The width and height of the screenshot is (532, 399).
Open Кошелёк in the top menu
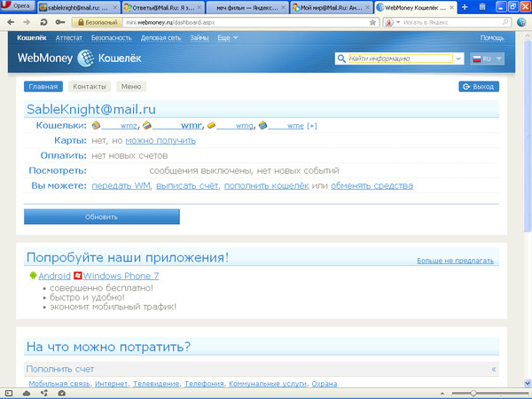pyautogui.click(x=32, y=38)
